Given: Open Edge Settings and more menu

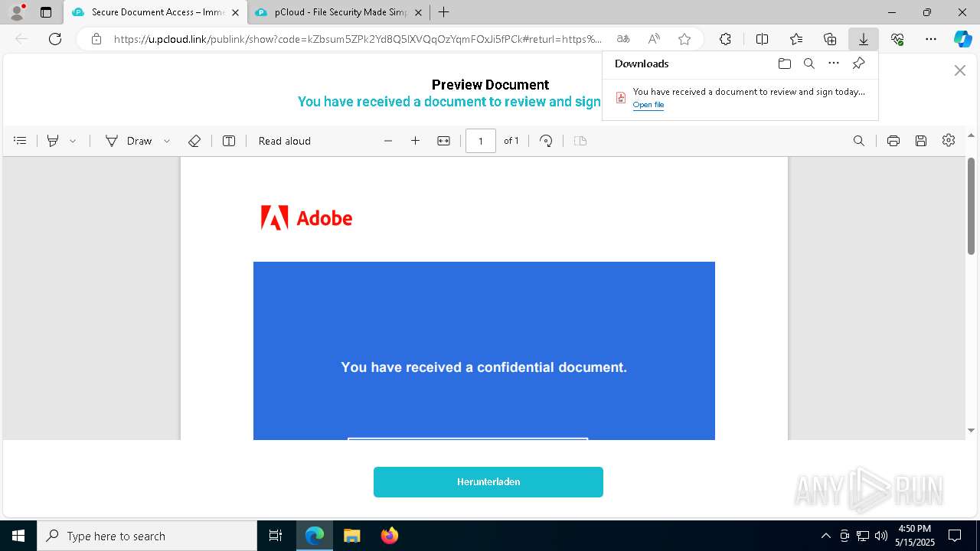Looking at the screenshot, I should pos(931,39).
